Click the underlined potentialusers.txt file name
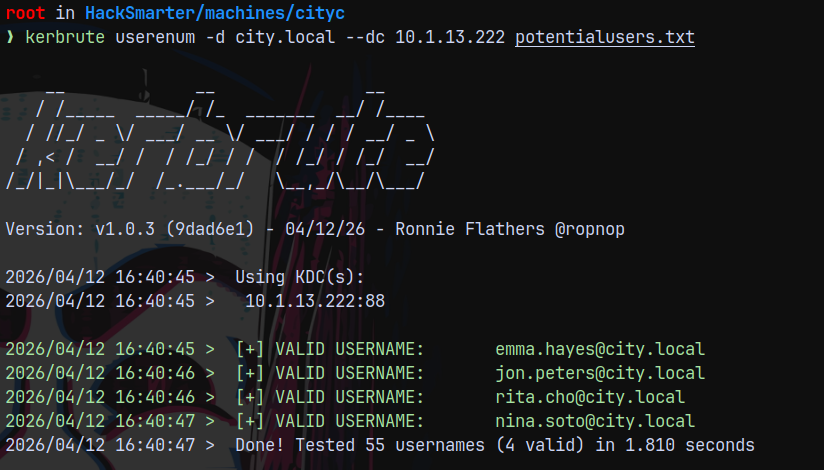 point(605,38)
